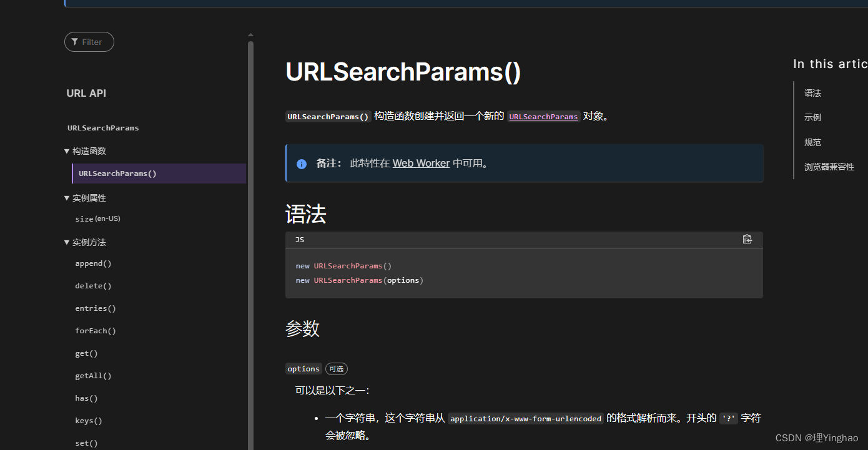Select getAll() in the sidebar

(93, 375)
